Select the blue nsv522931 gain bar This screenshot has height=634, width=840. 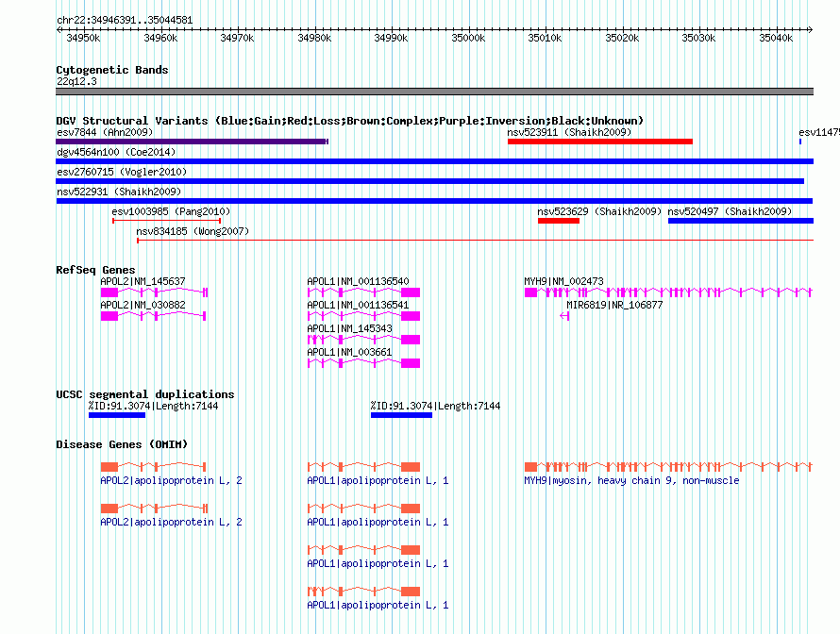(x=434, y=201)
